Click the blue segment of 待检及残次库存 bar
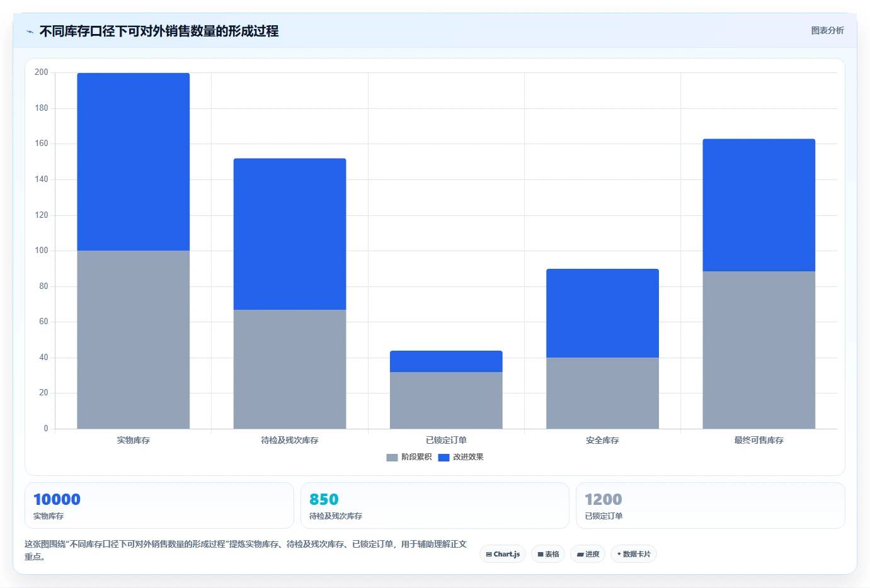This screenshot has width=870, height=588. (x=290, y=234)
